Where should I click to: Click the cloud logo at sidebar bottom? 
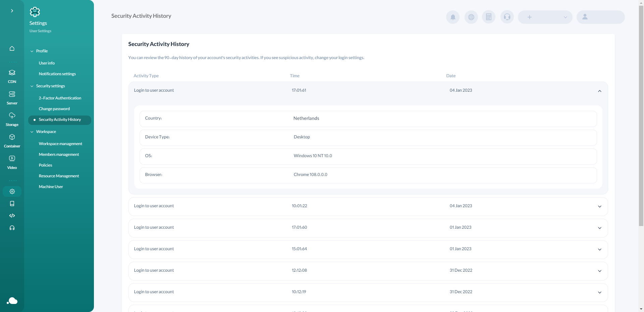click(x=12, y=301)
